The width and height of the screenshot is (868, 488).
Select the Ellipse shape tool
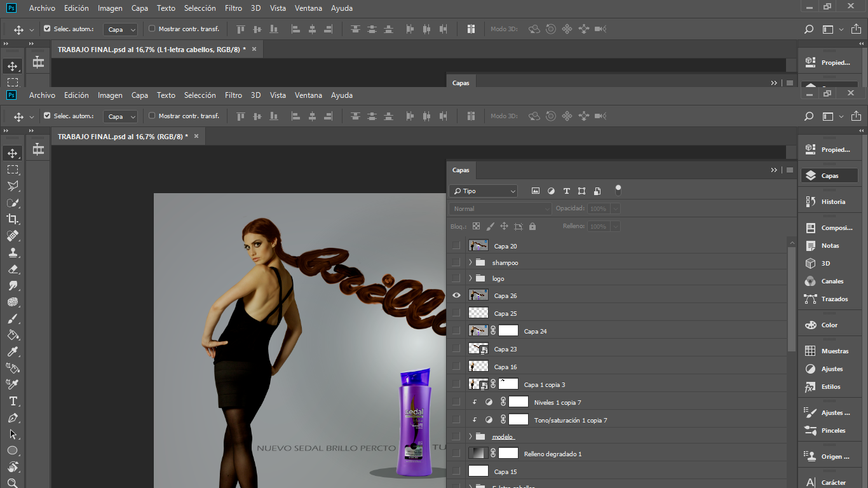pos(13,451)
